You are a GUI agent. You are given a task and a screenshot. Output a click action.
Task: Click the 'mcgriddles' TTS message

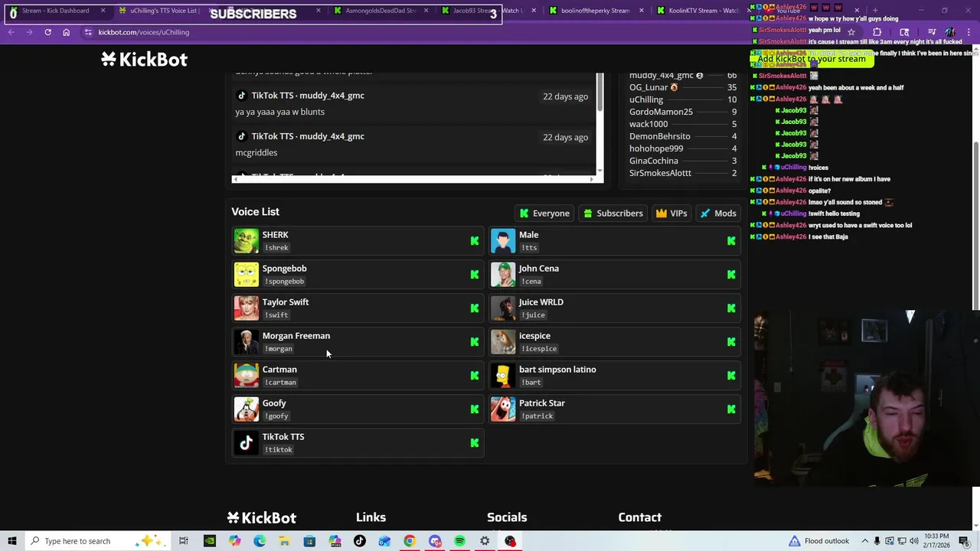tap(256, 152)
